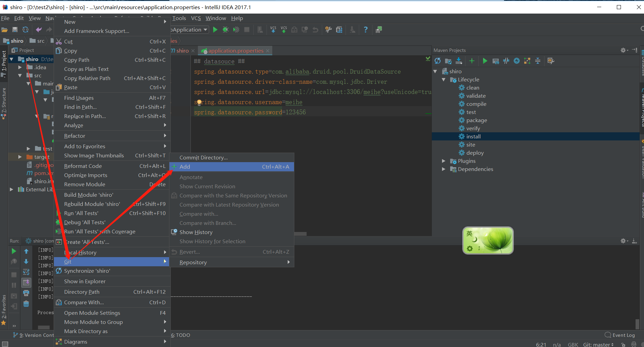Click the VCS Commit Changes icon
Viewport: 644px width, 347px height.
click(284, 30)
